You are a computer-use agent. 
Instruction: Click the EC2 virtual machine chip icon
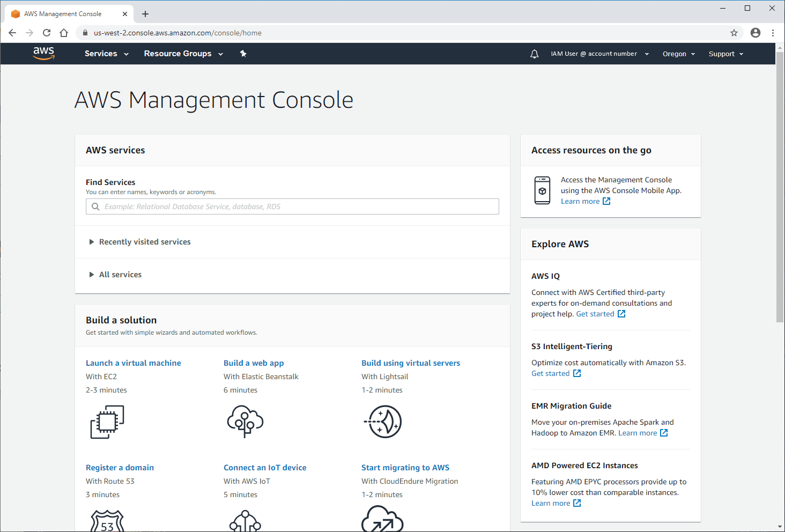coord(107,422)
